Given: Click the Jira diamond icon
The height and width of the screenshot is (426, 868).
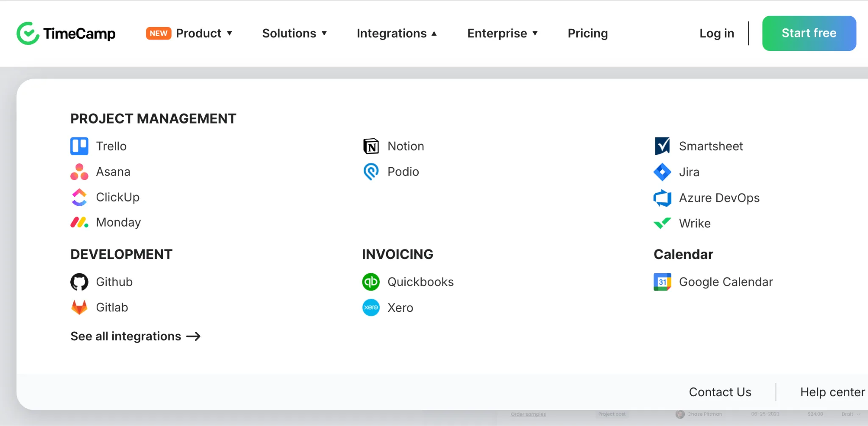Looking at the screenshot, I should (x=662, y=172).
